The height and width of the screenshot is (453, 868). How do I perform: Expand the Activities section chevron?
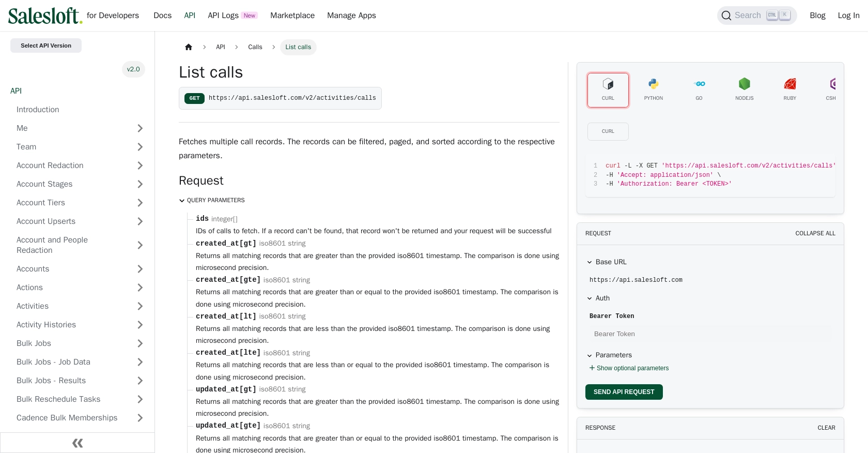(x=140, y=306)
